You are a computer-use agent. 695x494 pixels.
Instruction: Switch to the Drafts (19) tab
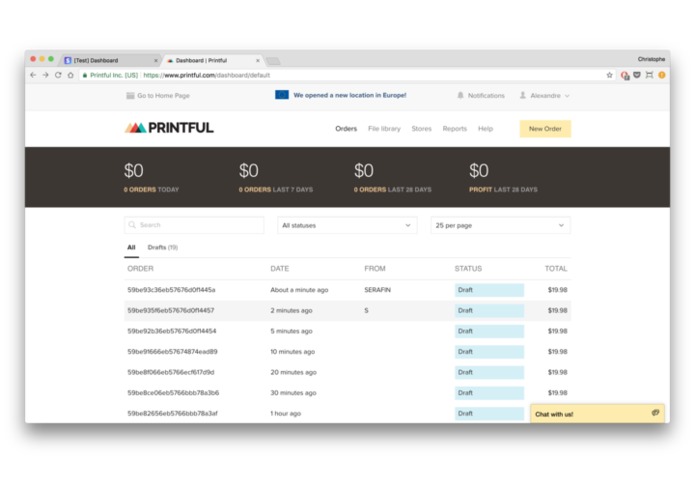pos(163,248)
